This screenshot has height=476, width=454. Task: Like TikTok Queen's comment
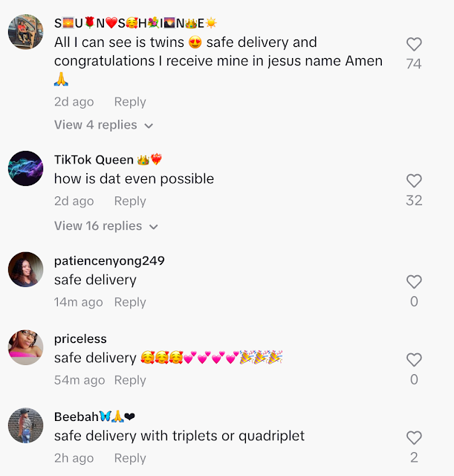point(414,181)
